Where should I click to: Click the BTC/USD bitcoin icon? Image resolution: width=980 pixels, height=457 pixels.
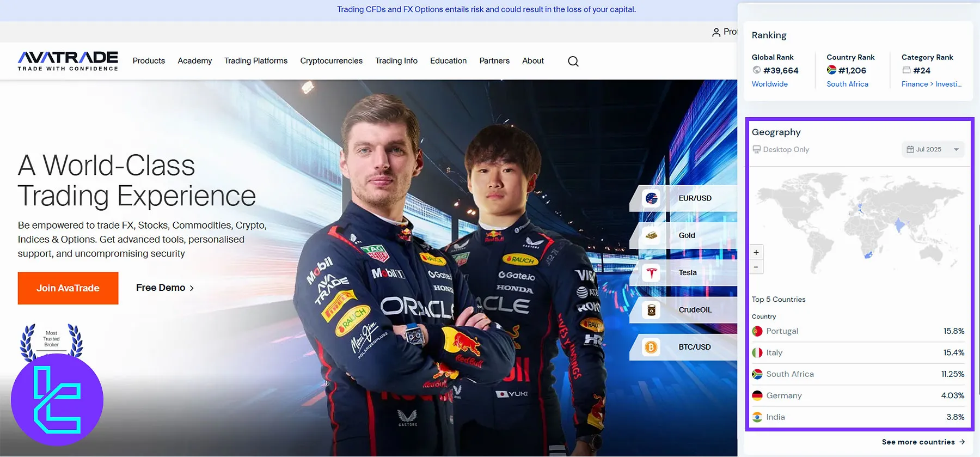point(651,347)
